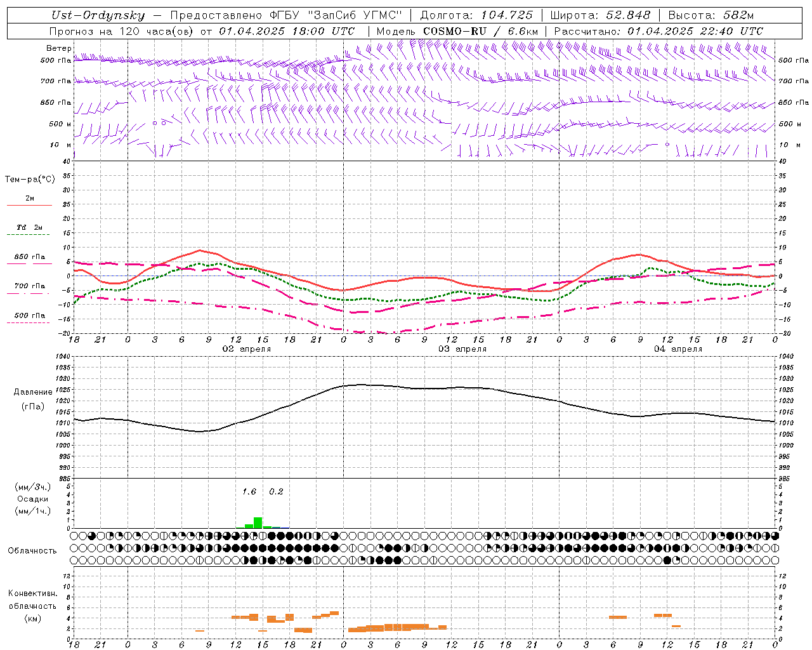
Task: Click the blue 2м legend line
Action: 29,205
